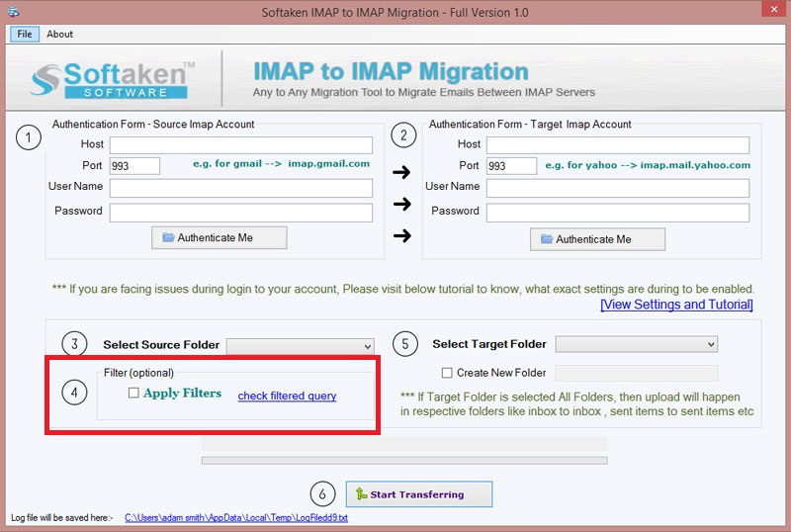791x532 pixels.
Task: Click the source account Host field
Action: coord(241,144)
